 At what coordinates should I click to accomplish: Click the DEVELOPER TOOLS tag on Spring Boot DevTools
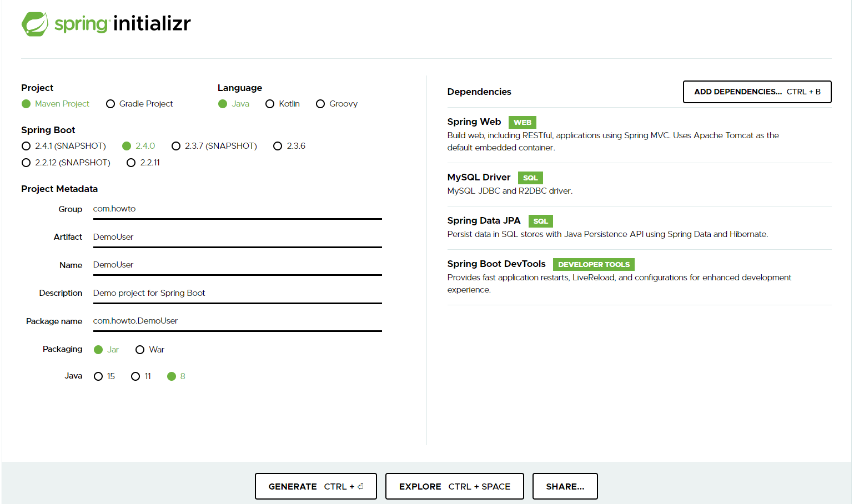[593, 264]
